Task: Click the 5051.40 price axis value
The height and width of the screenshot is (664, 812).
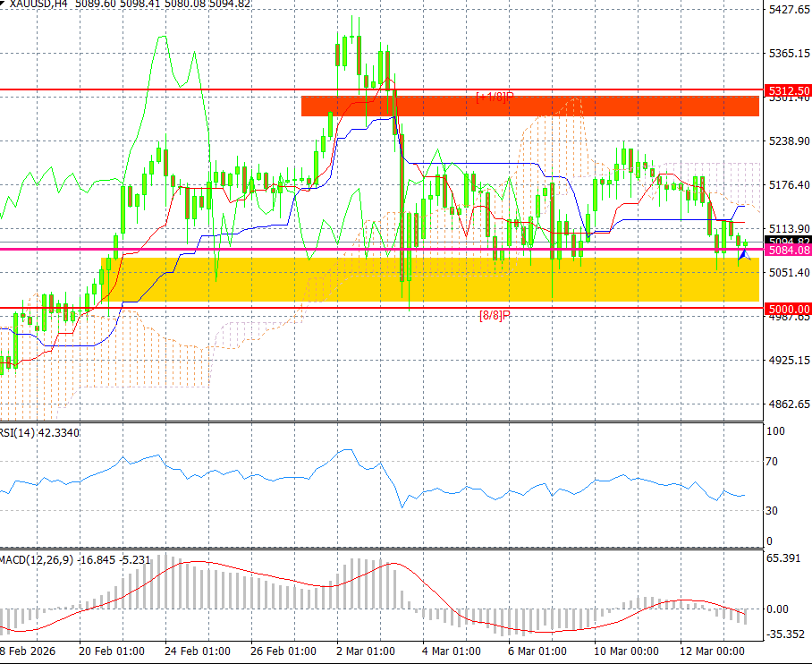Action: tap(790, 273)
